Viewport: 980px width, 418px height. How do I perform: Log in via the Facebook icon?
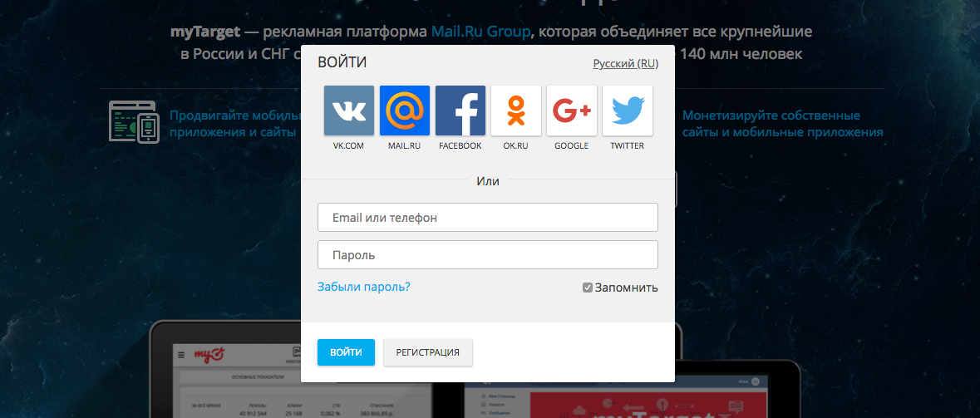pyautogui.click(x=460, y=111)
